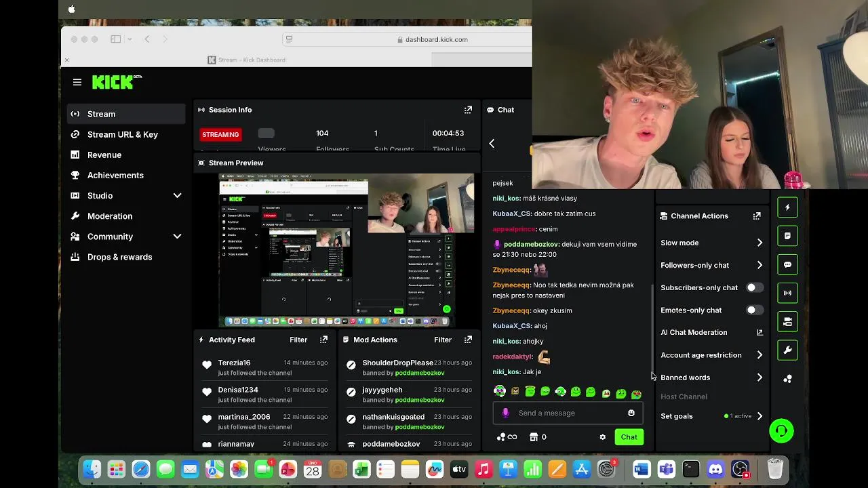Select Stream in the sidebar
This screenshot has height=488, width=868.
click(126, 114)
